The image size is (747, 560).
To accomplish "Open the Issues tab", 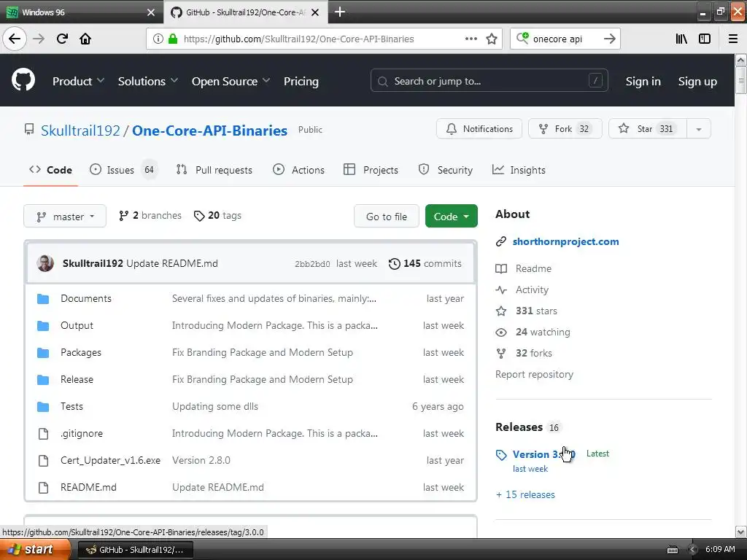I will coord(123,170).
